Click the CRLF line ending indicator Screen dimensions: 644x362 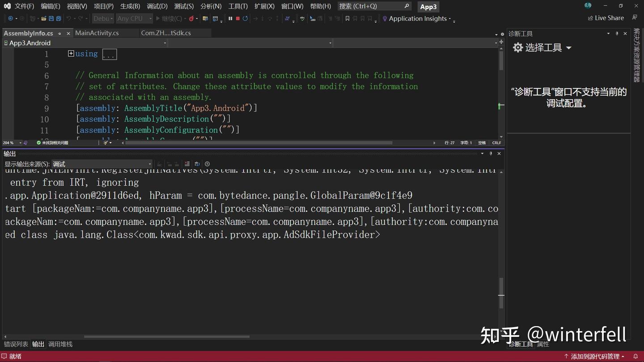(x=496, y=143)
